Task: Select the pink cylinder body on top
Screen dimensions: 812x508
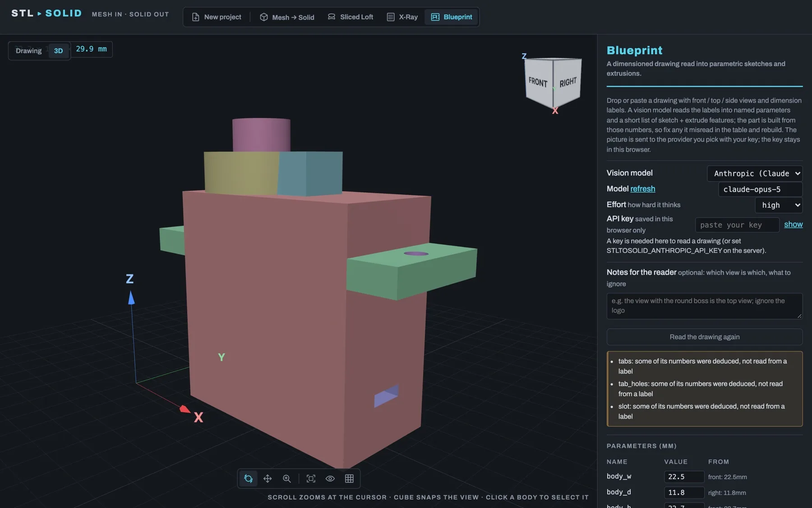Action: [x=261, y=134]
